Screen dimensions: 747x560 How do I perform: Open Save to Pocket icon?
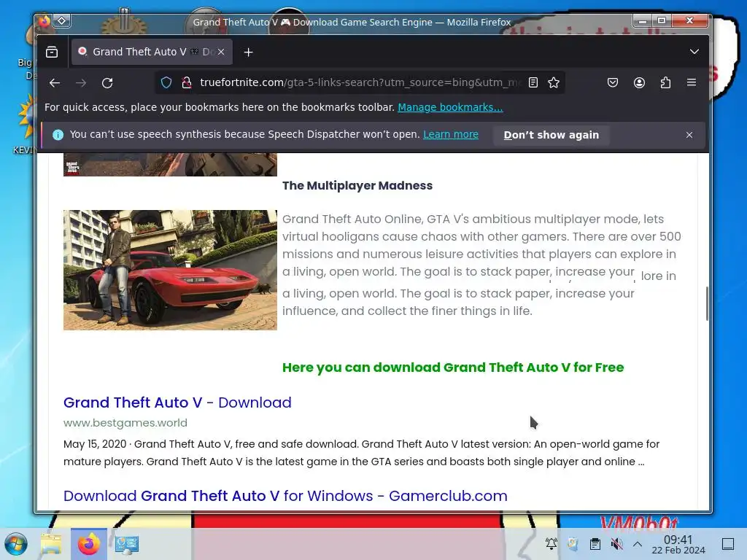click(x=613, y=83)
